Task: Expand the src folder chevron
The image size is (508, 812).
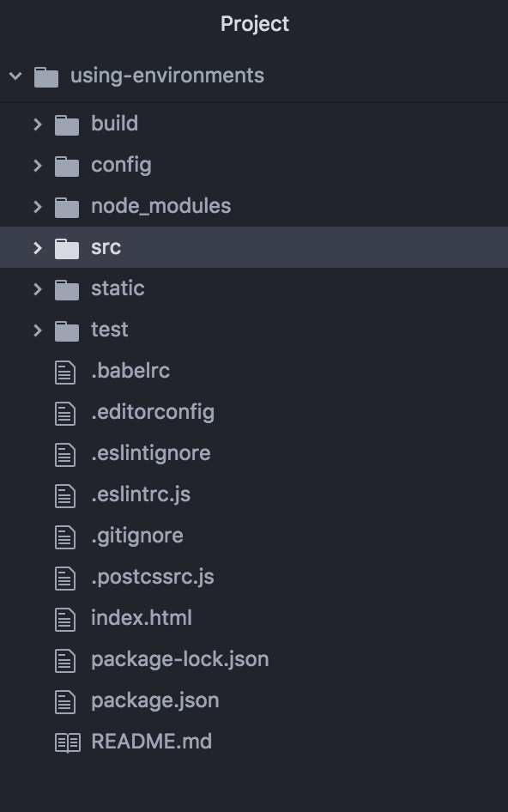Action: click(x=37, y=248)
